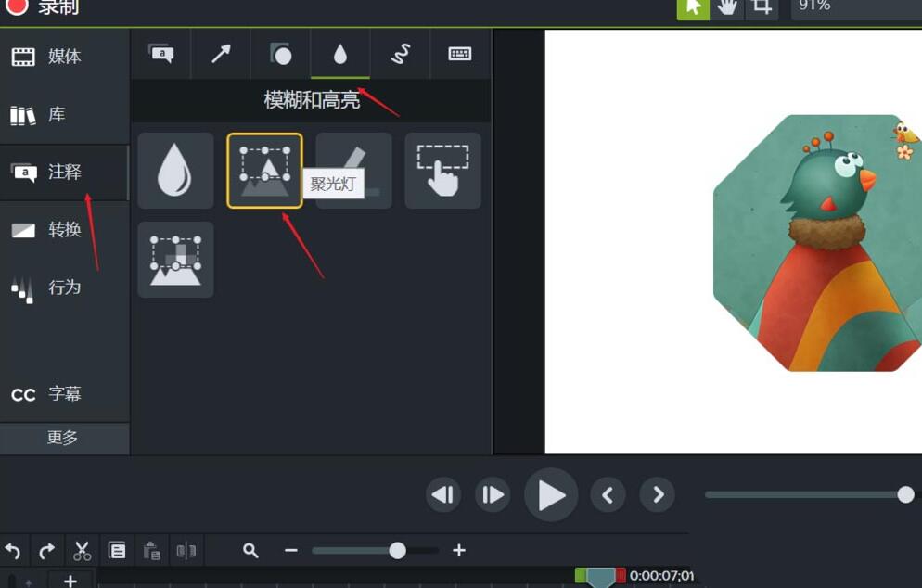This screenshot has height=588, width=922.
Task: Switch to the 媒体 panel
Action: click(65, 57)
